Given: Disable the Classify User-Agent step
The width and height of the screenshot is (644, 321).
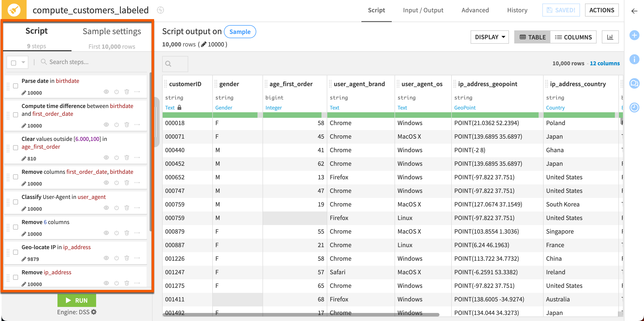Looking at the screenshot, I should tap(116, 208).
